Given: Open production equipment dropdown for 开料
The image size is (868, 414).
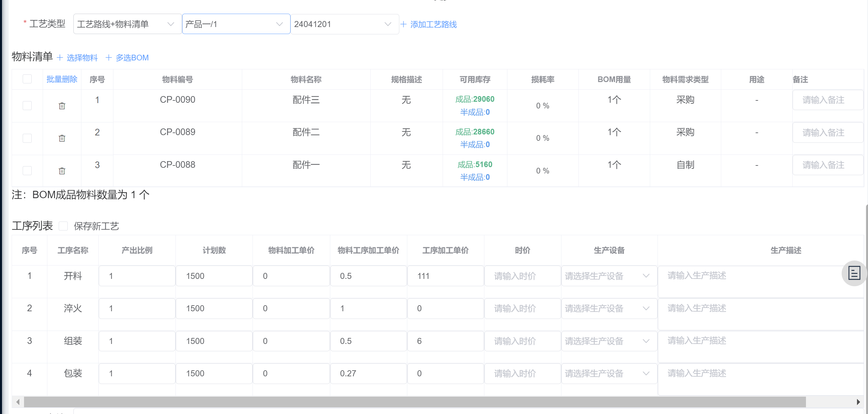Looking at the screenshot, I should coord(609,276).
